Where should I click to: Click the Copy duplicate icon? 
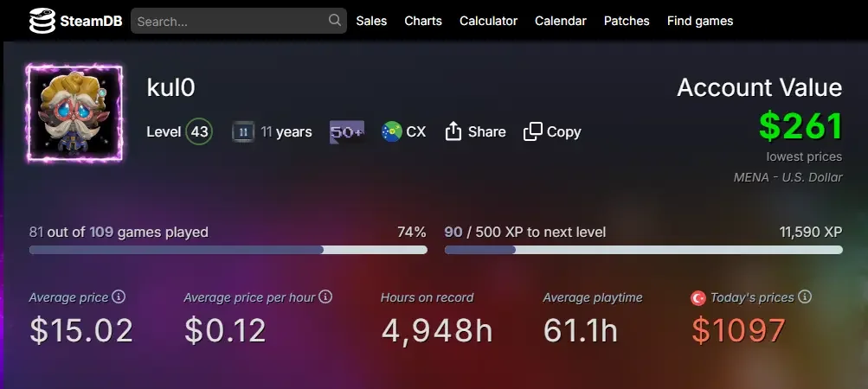tap(532, 131)
